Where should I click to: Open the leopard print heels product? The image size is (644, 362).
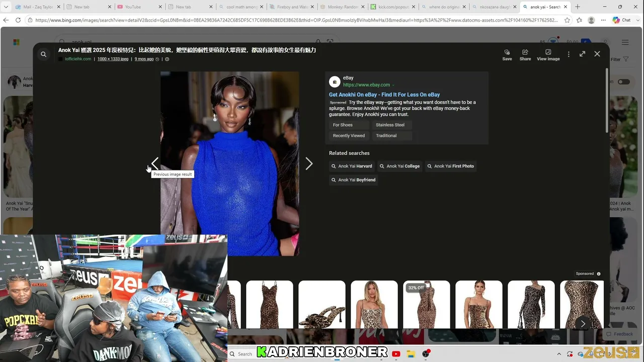click(x=322, y=305)
